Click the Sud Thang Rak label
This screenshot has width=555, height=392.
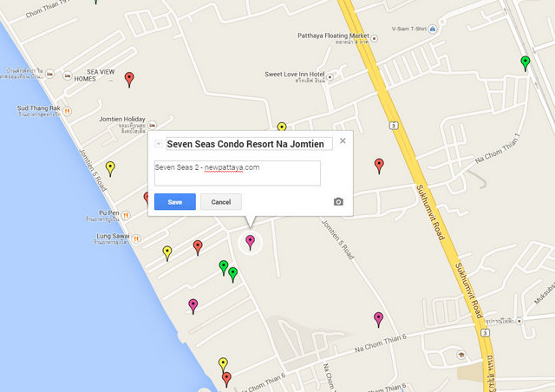38,108
